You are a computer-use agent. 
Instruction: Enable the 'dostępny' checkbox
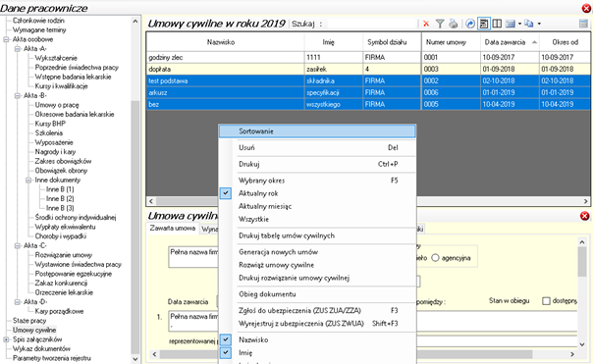coord(546,301)
